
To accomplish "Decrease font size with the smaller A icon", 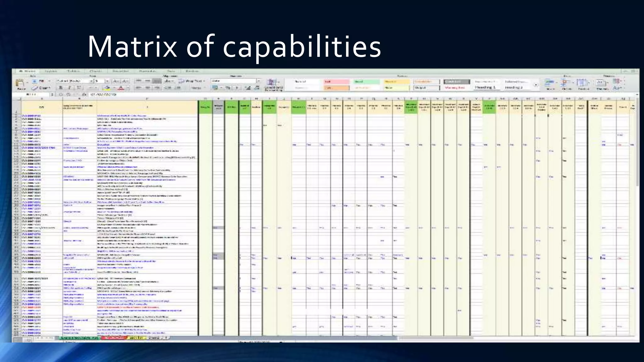I will [x=125, y=81].
